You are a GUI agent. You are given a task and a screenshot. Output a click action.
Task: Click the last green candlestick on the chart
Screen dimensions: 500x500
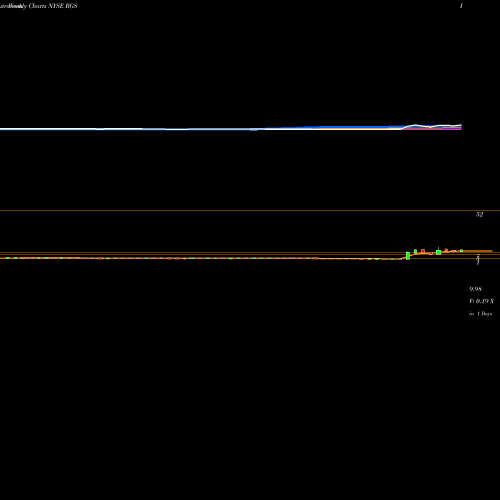pos(462,250)
